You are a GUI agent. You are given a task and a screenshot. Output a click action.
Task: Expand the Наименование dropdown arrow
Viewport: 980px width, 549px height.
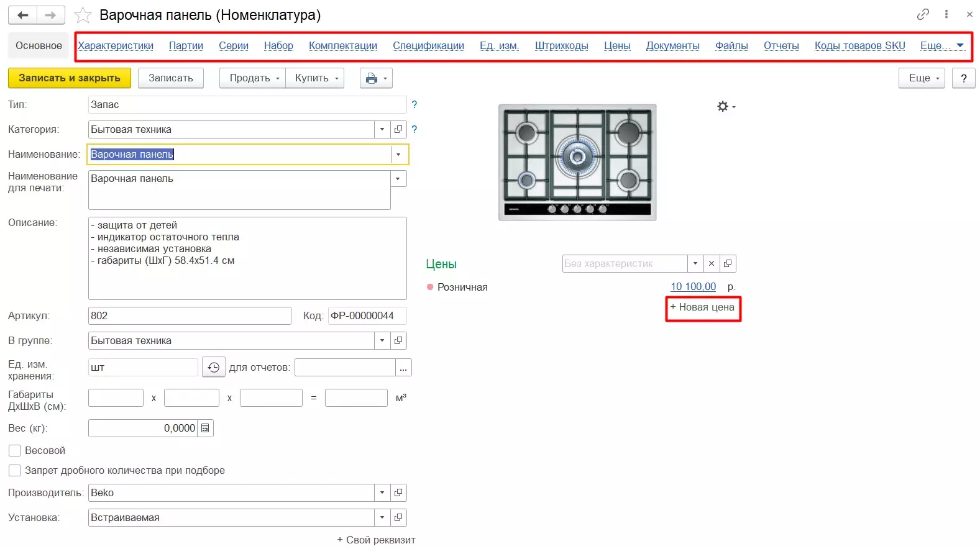[398, 154]
